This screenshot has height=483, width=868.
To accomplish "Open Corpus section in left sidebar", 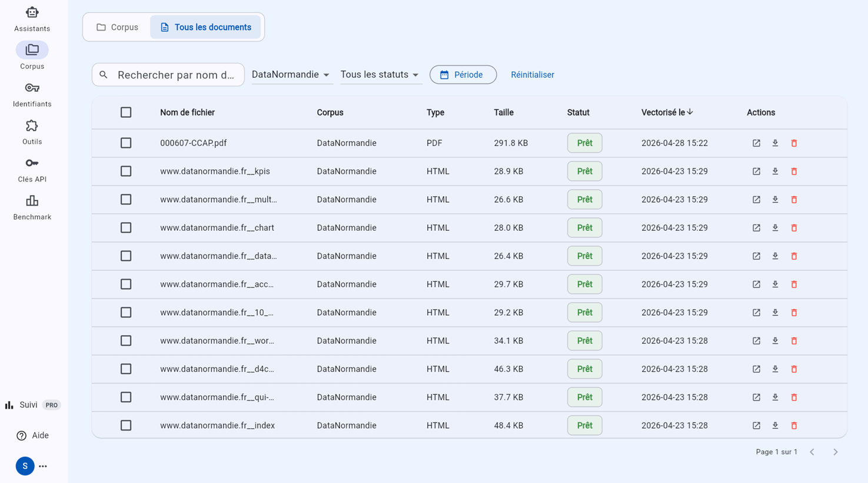I will coord(32,57).
